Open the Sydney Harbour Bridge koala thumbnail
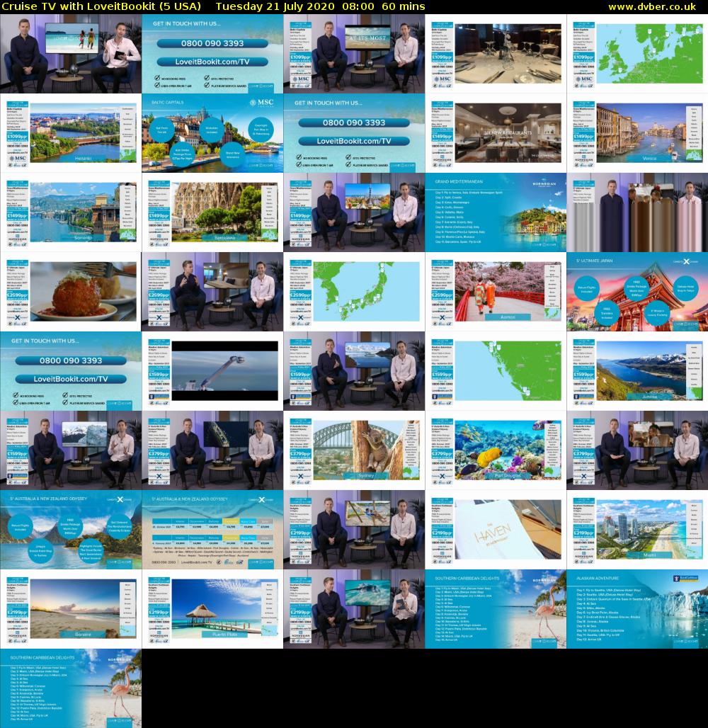 pos(354,450)
